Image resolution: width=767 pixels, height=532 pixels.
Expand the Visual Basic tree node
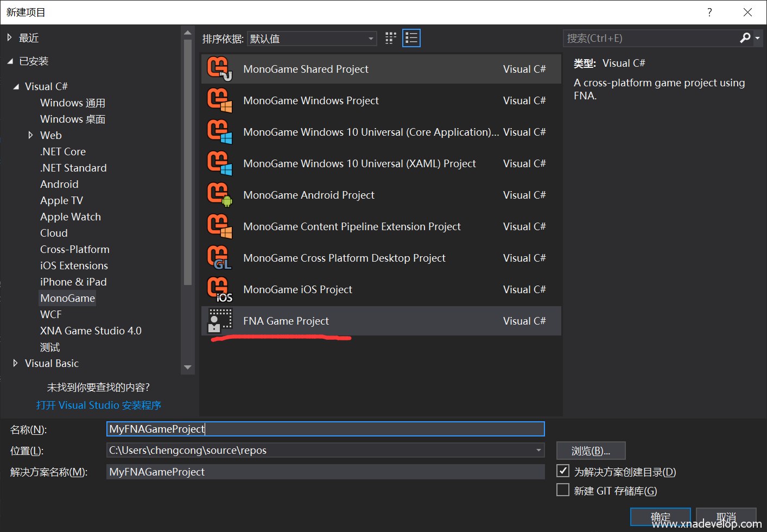coord(15,363)
